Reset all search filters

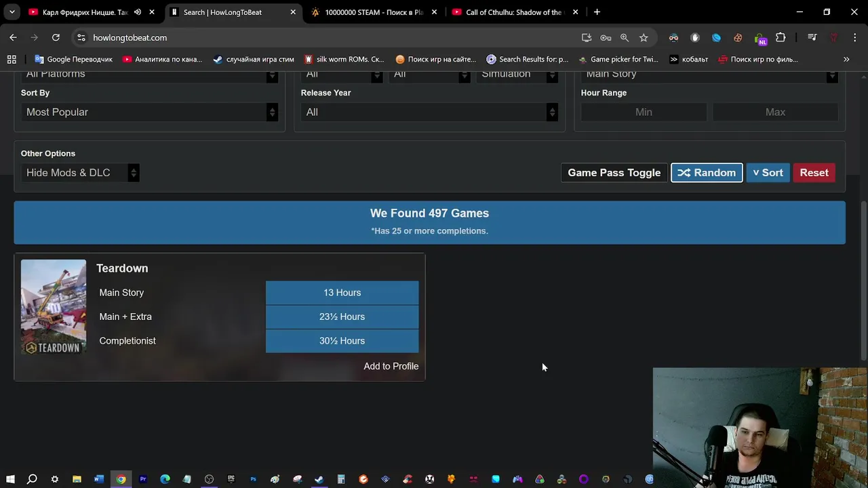click(814, 173)
